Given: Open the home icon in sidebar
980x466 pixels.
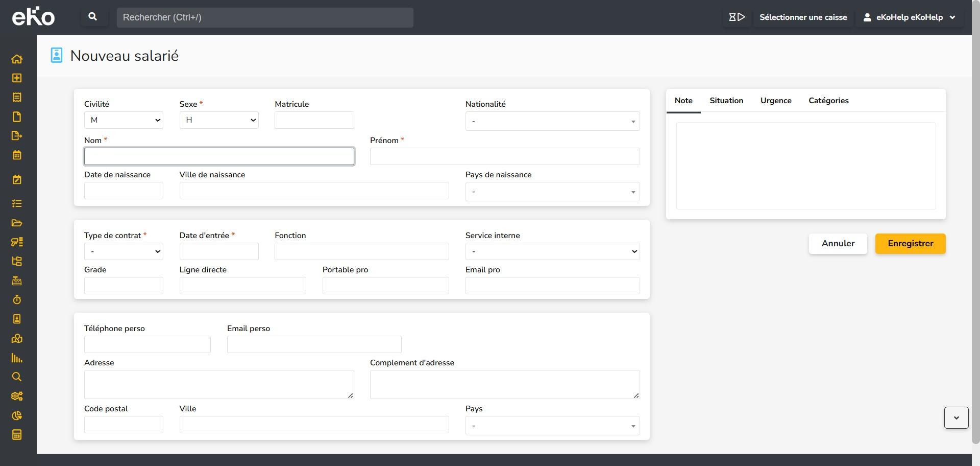Looking at the screenshot, I should pyautogui.click(x=17, y=59).
